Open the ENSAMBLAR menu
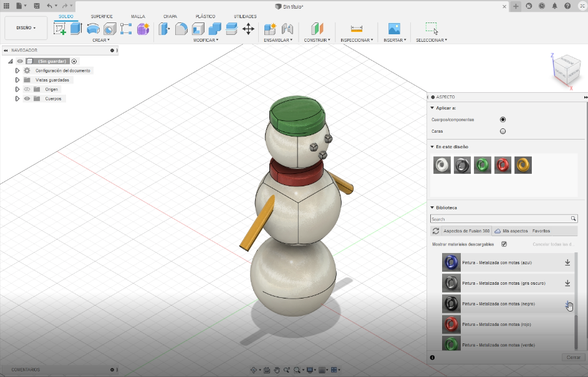 (x=278, y=40)
